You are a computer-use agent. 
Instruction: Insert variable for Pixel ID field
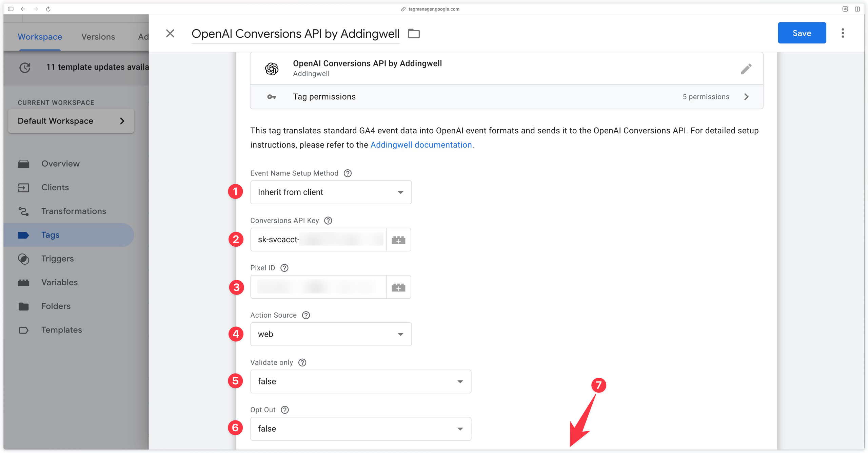398,287
